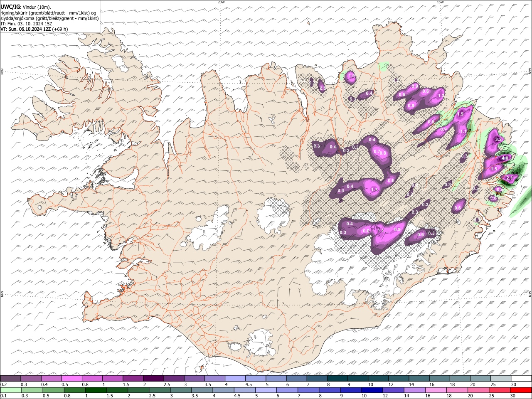
Task: Click the bright pink legend swatch labeled 0.5
Action: [71, 378]
